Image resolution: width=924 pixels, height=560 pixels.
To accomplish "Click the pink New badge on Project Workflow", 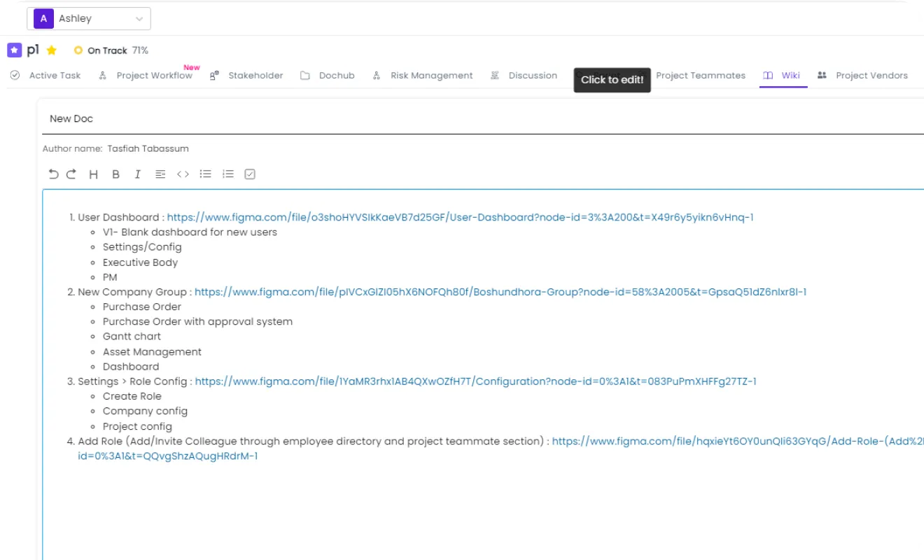I will pyautogui.click(x=192, y=68).
